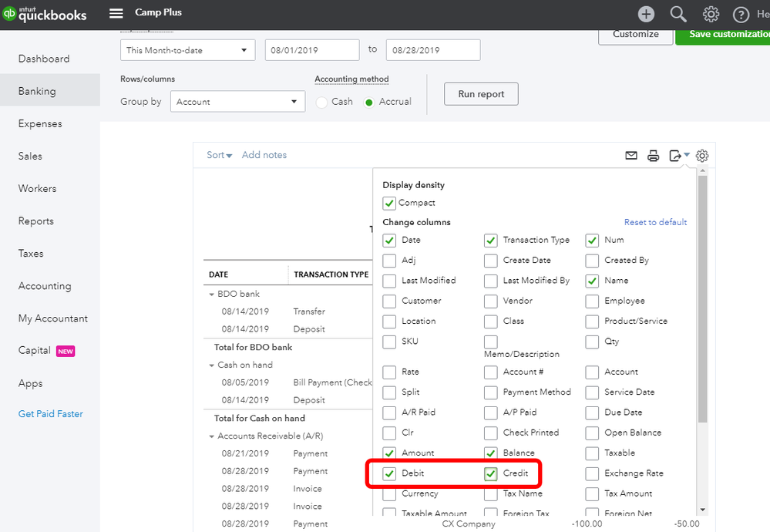Open Reports from the left navigation
Screen dimensions: 770x532
pyautogui.click(x=36, y=221)
